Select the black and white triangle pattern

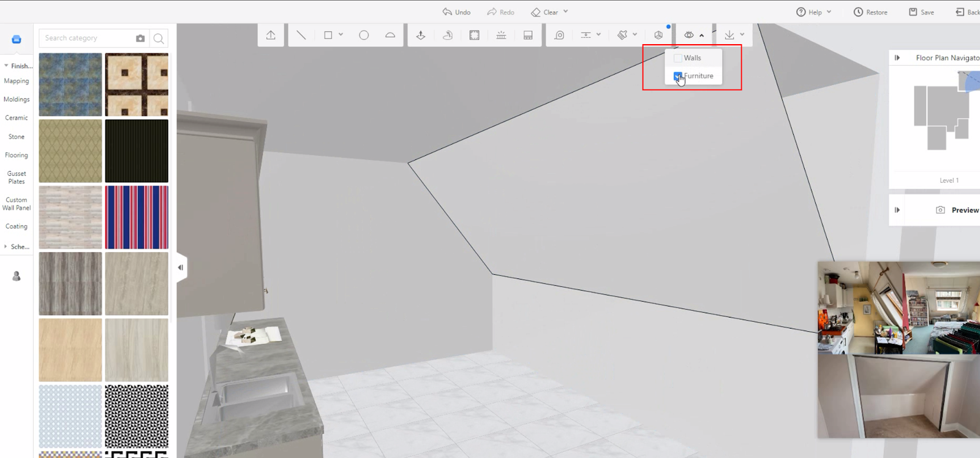(x=137, y=416)
